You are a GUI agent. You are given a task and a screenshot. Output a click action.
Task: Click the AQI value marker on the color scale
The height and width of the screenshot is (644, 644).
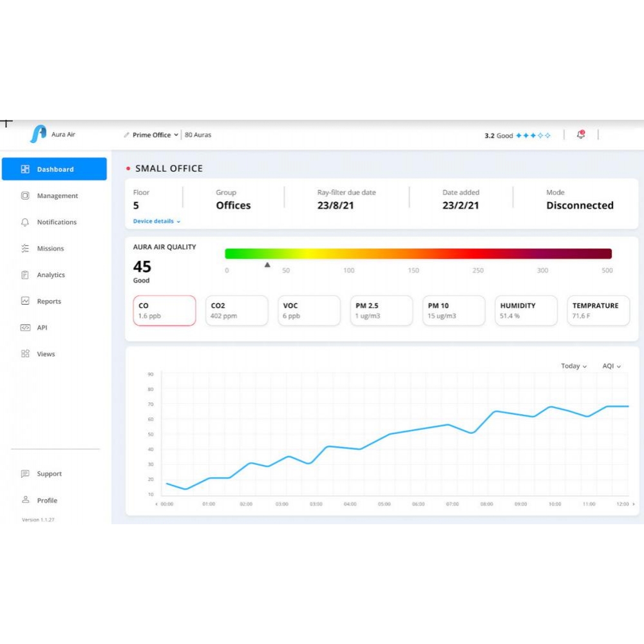click(267, 263)
